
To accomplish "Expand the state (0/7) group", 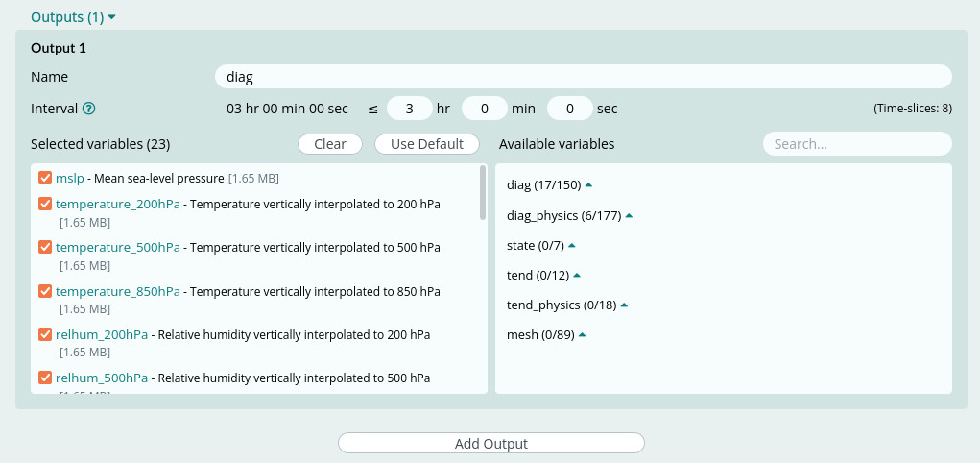I will click(540, 246).
